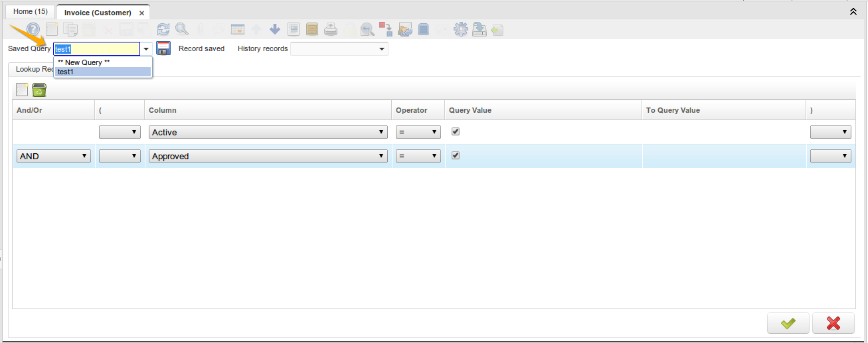
Task: Click into the Saved Query text field
Action: click(x=96, y=49)
